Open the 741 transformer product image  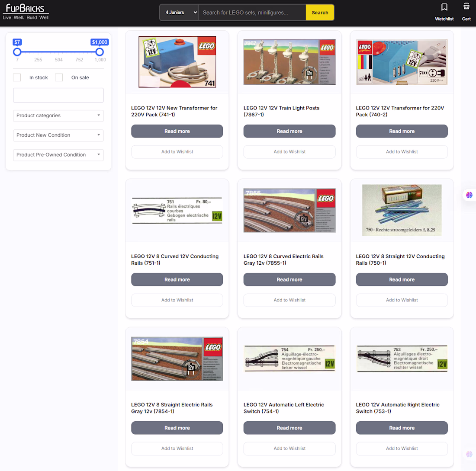177,62
